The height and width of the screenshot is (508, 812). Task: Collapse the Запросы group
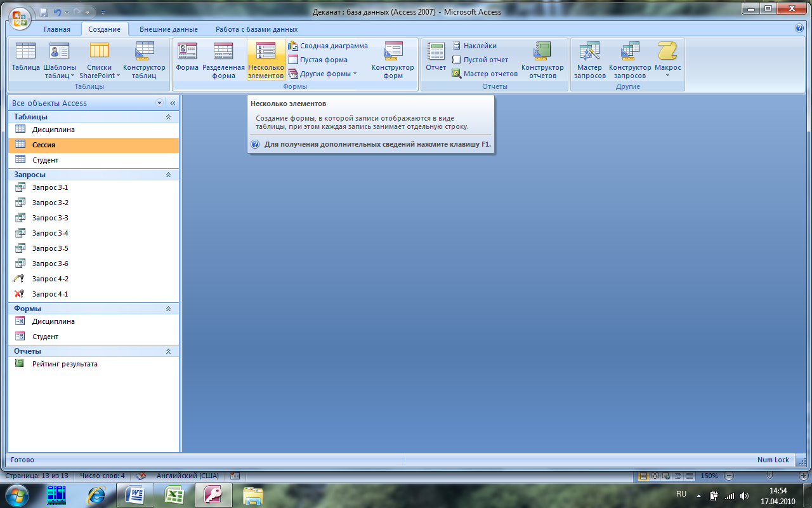[x=168, y=175]
